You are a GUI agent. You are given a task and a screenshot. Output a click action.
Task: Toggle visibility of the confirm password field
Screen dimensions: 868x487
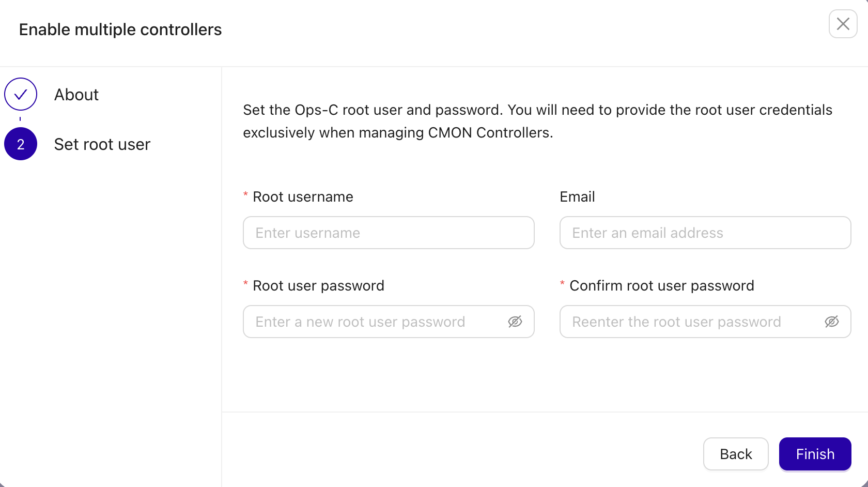point(831,322)
